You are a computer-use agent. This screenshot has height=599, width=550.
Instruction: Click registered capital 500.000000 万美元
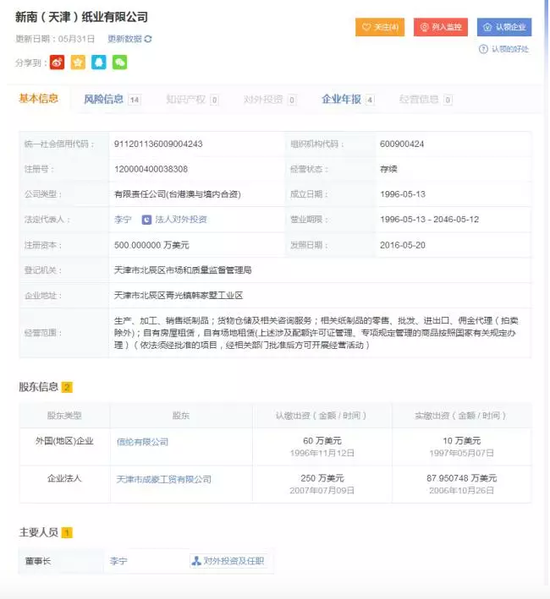152,245
